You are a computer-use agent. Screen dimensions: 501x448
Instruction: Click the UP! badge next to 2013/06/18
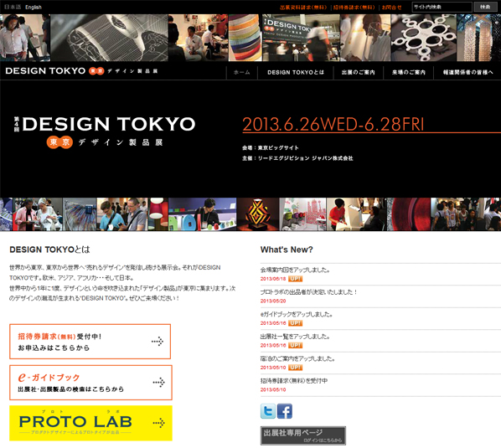[295, 279]
